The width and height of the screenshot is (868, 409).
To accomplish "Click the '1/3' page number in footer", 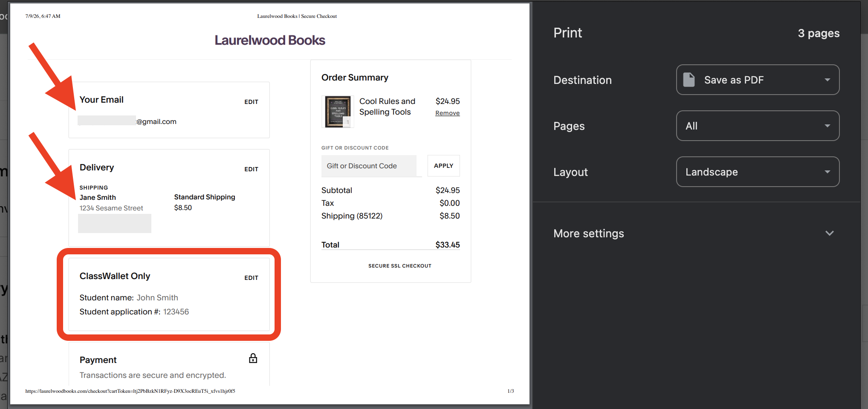I will [x=511, y=391].
